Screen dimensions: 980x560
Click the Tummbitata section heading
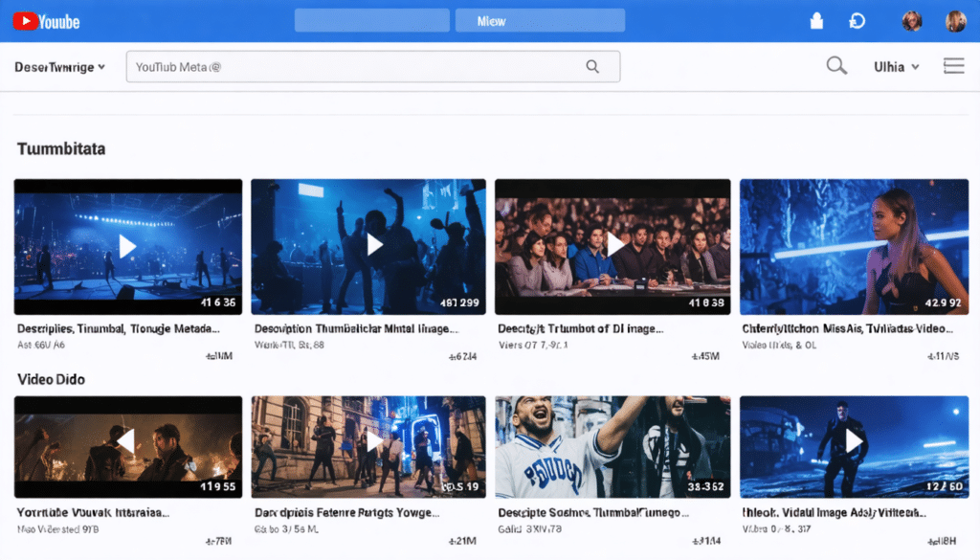(61, 148)
